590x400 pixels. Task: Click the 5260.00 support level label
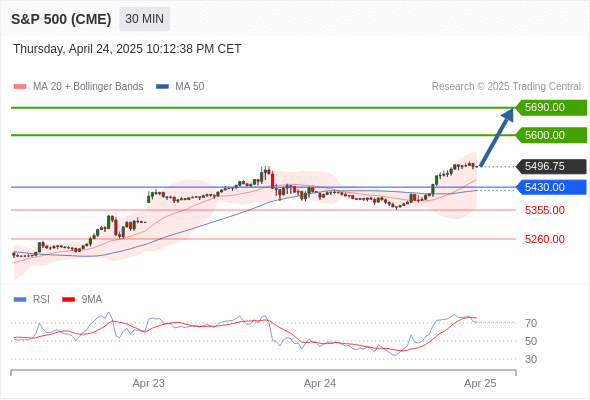tap(545, 239)
